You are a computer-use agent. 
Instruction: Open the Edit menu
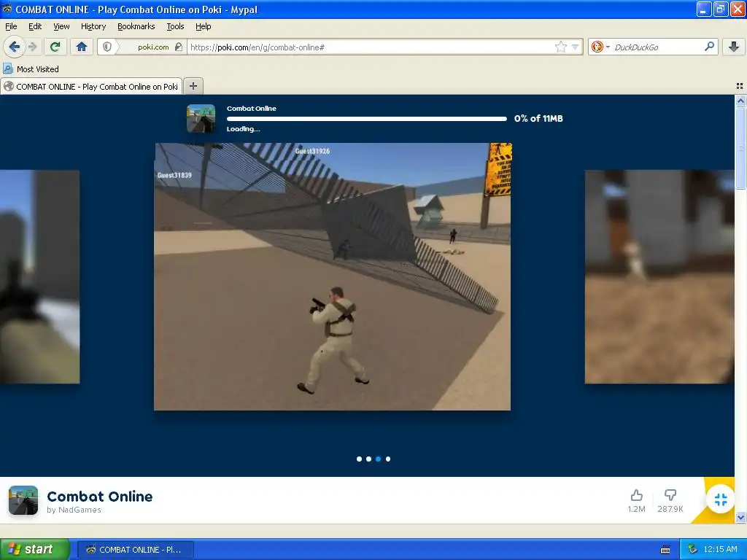(x=35, y=26)
